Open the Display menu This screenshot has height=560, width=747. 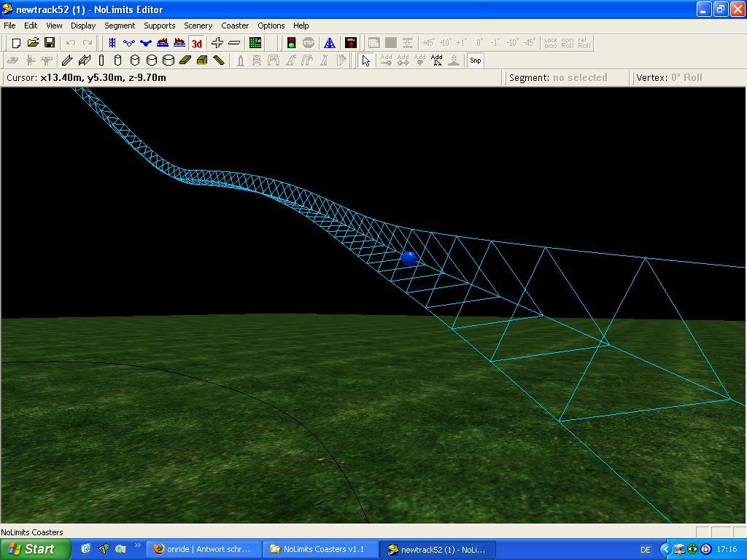[83, 26]
